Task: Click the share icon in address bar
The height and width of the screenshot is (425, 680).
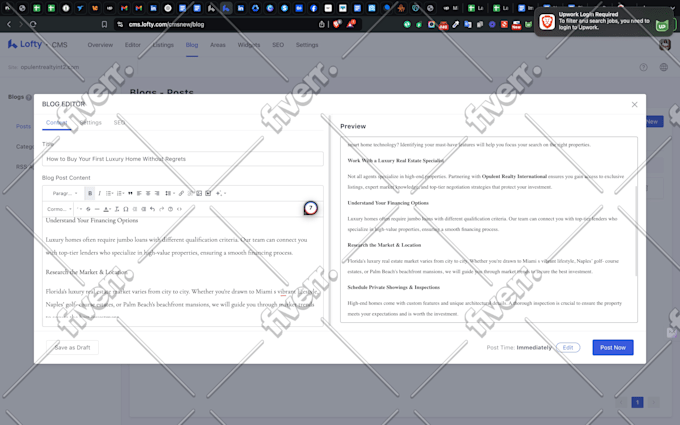Action: [x=321, y=24]
